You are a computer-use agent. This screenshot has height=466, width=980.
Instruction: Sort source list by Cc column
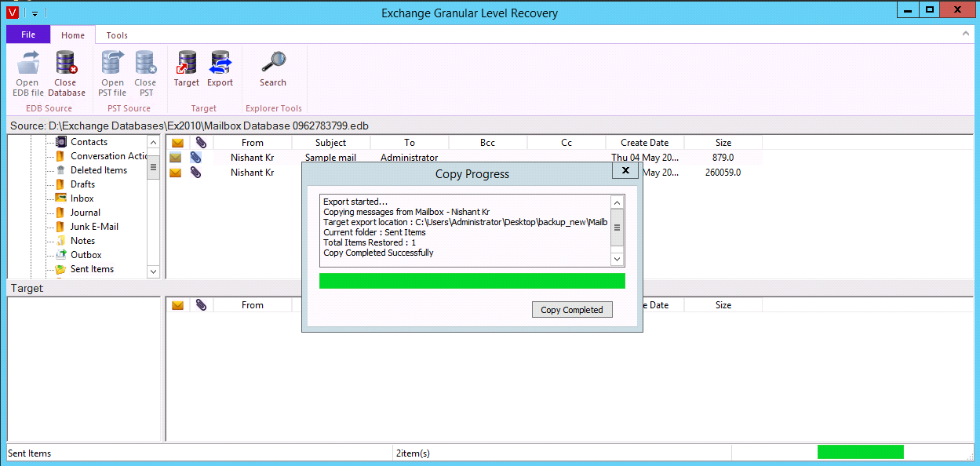coord(567,143)
